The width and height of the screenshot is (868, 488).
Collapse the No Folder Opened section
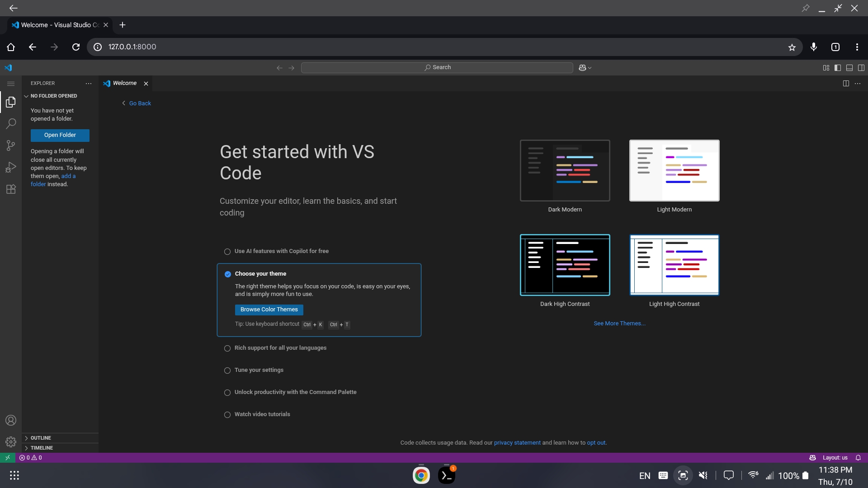(60, 96)
